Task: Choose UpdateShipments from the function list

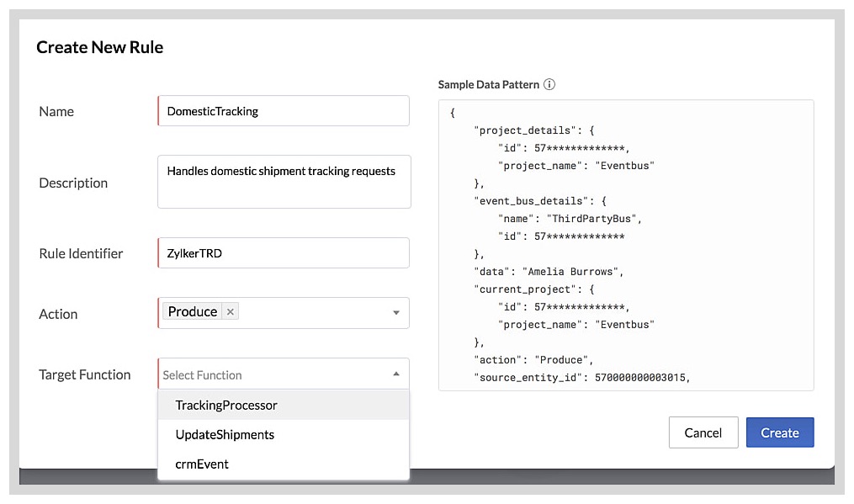Action: [224, 434]
